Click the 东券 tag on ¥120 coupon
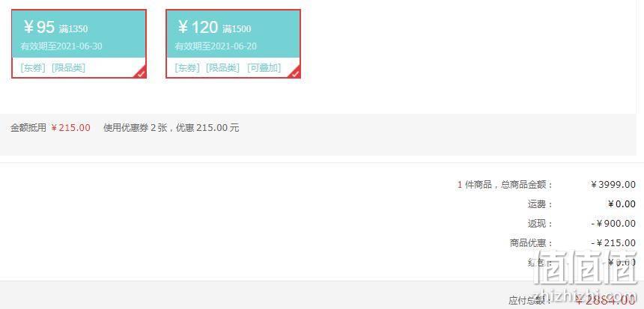The width and height of the screenshot is (644, 309). click(x=187, y=68)
